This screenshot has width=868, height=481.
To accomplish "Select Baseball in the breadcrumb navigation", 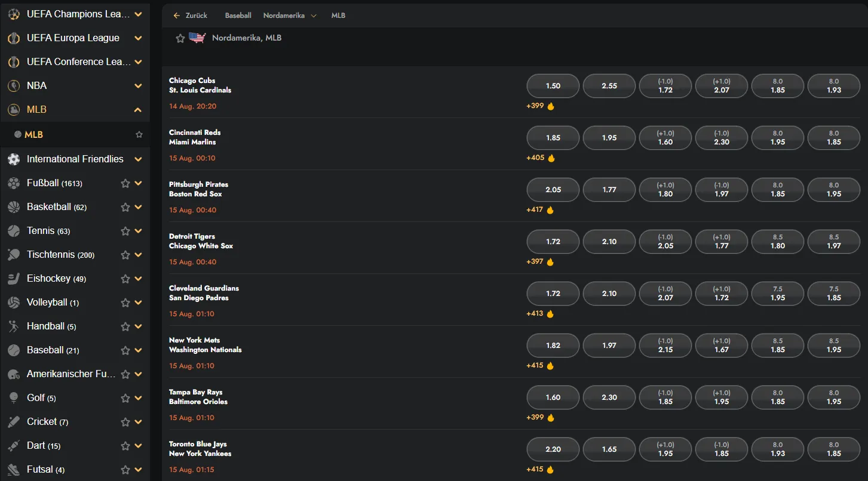I will coord(238,16).
